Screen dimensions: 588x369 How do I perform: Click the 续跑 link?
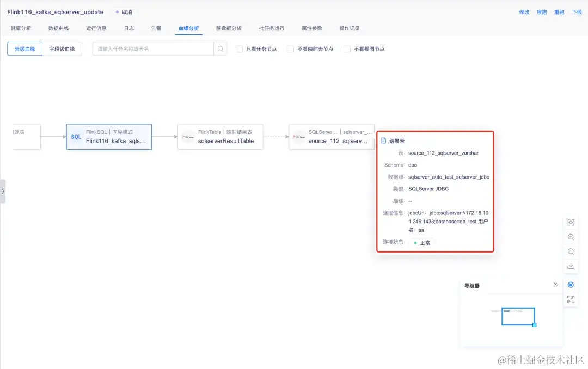point(542,12)
